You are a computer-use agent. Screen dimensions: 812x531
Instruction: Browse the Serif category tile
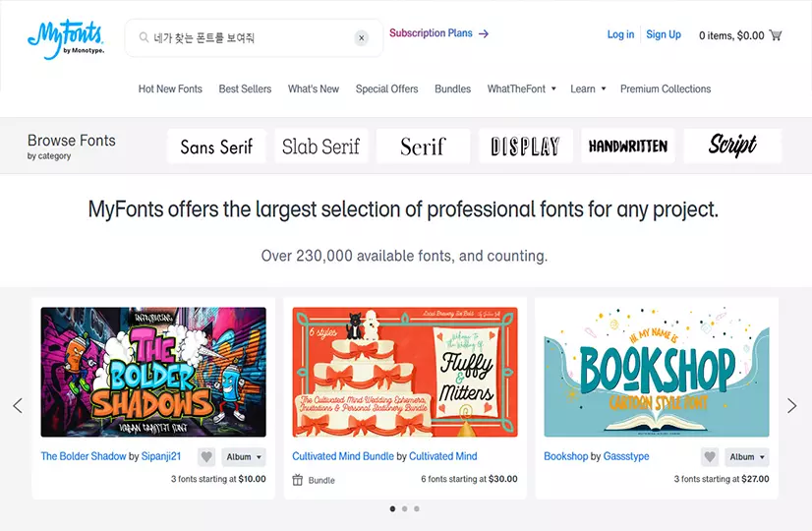click(x=423, y=147)
